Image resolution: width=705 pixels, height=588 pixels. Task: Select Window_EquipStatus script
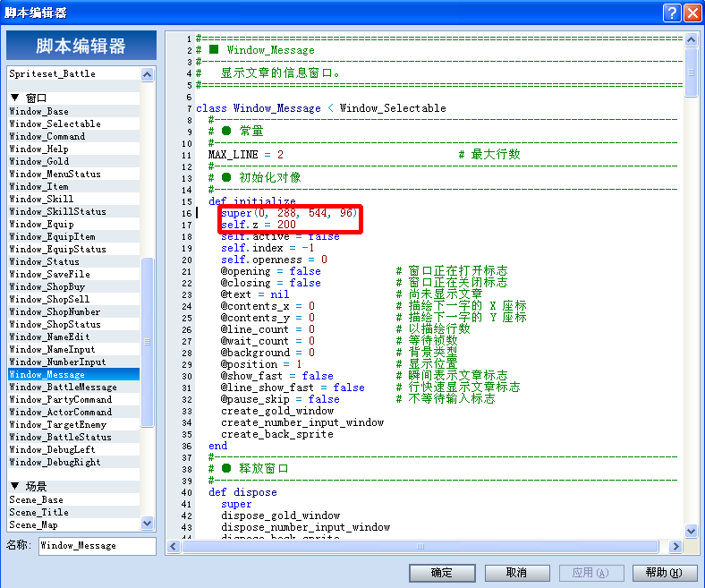tap(74, 249)
